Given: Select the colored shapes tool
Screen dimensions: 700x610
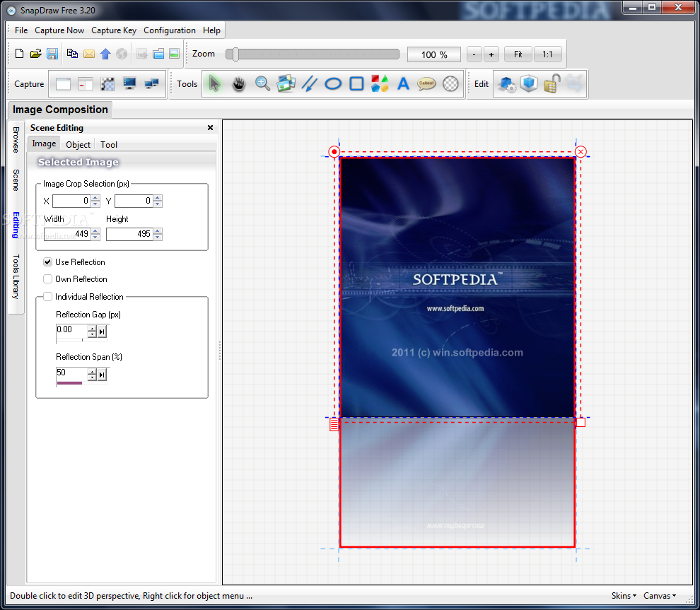Looking at the screenshot, I should (380, 83).
